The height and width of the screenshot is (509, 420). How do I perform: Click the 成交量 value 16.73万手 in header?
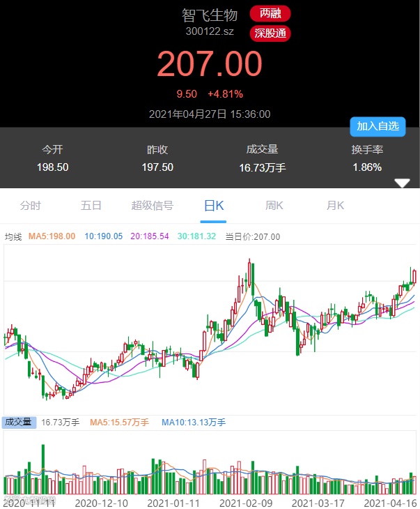pyautogui.click(x=263, y=168)
